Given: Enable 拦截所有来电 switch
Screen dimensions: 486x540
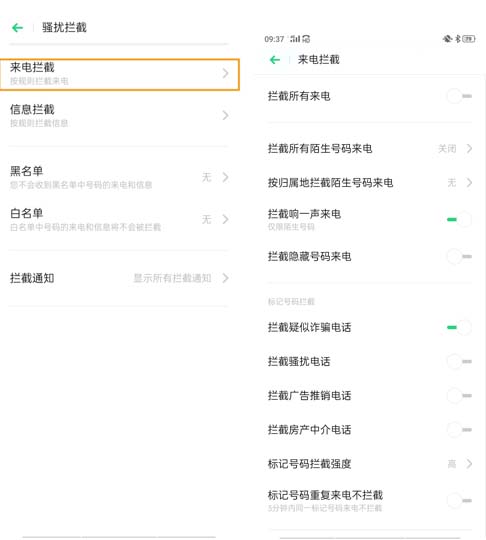Looking at the screenshot, I should click(459, 96).
